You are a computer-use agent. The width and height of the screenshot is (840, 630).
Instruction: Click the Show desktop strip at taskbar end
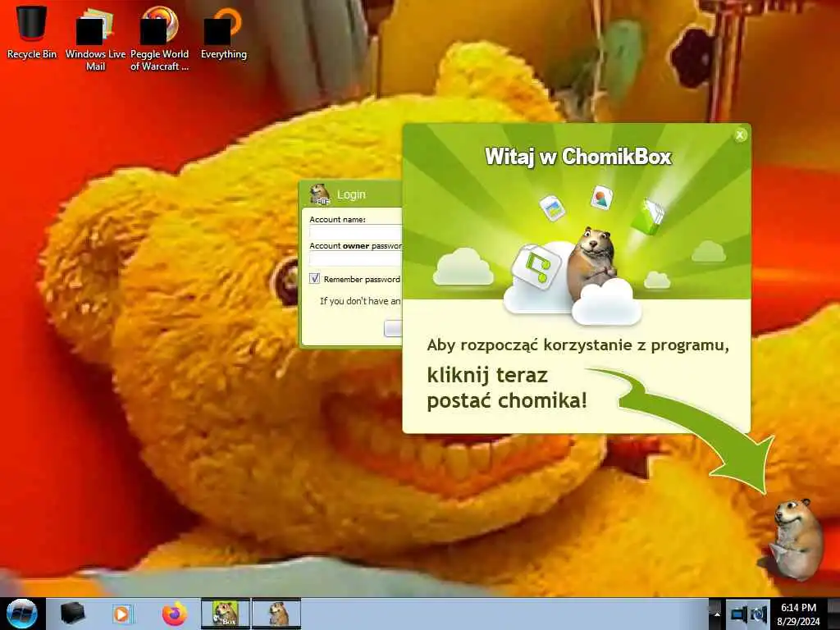(833, 614)
